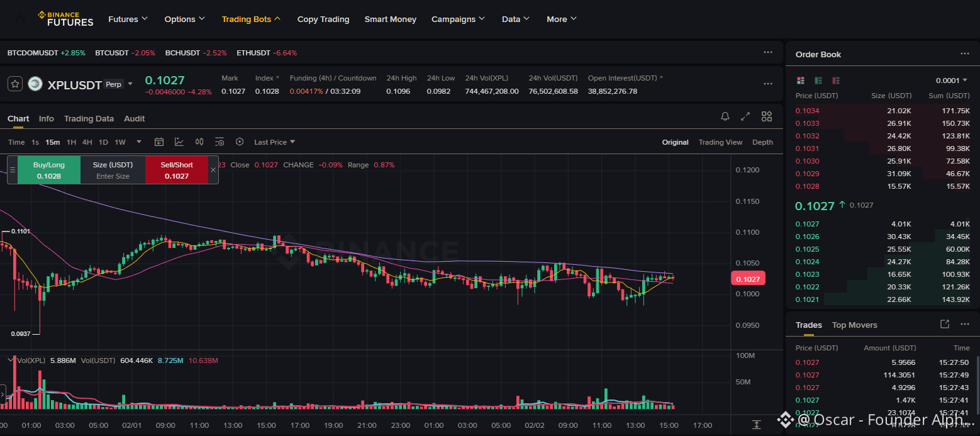Screen dimensions: 980x436
Task: Switch to the Info tab
Action: pos(46,118)
